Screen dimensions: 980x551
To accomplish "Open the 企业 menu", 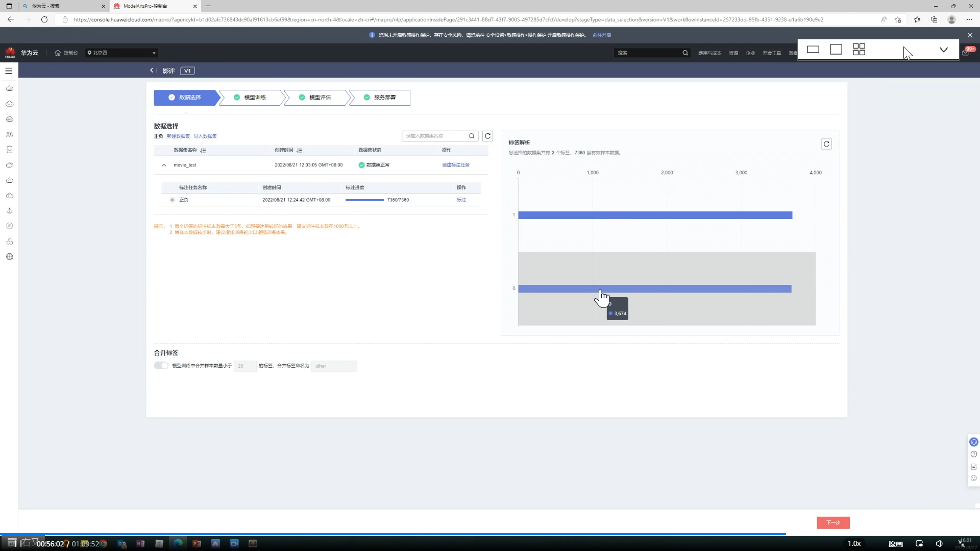I will click(x=750, y=53).
